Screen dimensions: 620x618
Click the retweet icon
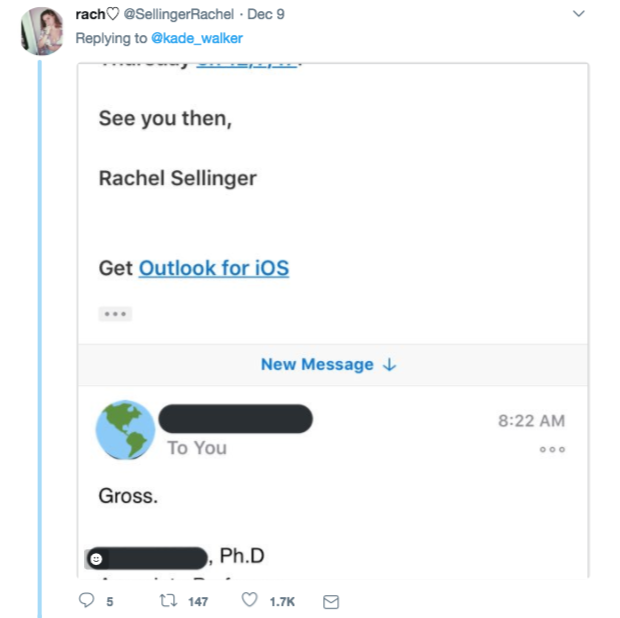(x=167, y=601)
